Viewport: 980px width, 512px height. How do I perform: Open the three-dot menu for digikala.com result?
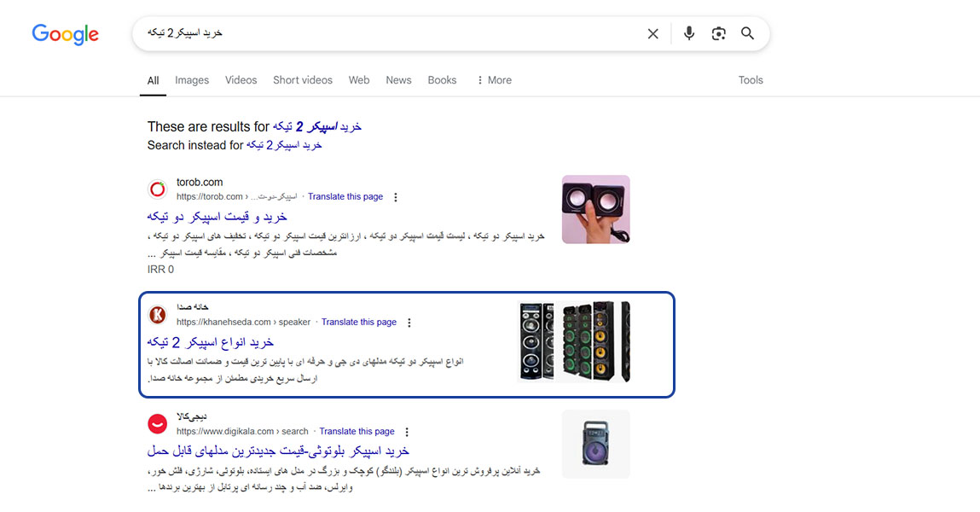tap(407, 432)
